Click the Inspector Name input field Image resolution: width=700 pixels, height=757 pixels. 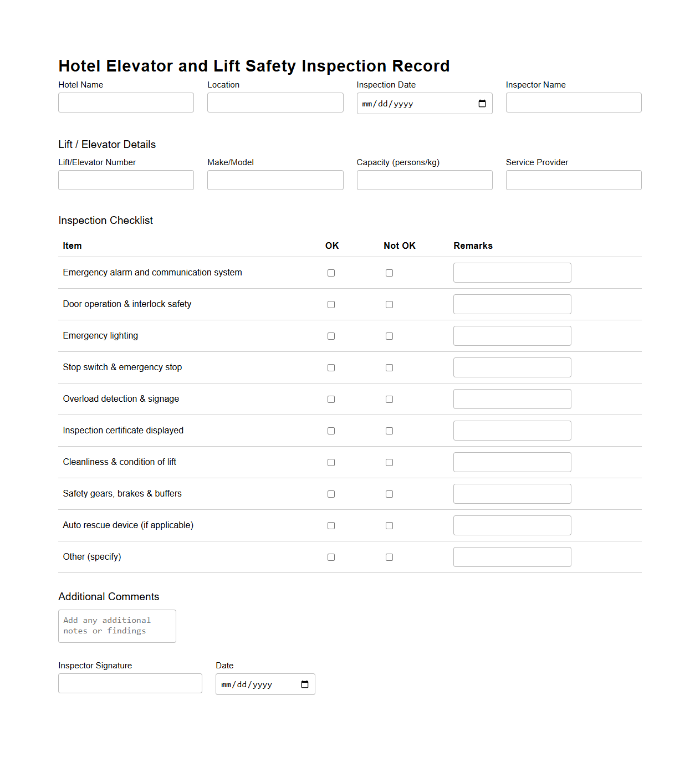pyautogui.click(x=573, y=103)
